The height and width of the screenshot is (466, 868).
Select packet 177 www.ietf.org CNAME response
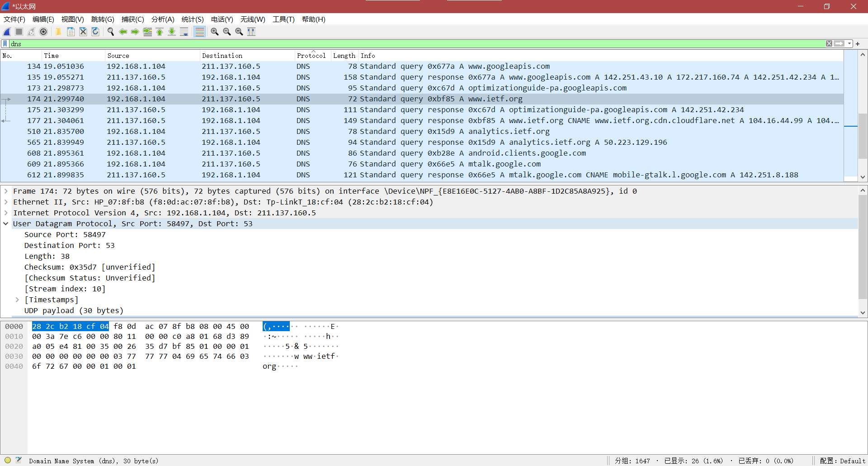click(x=422, y=121)
